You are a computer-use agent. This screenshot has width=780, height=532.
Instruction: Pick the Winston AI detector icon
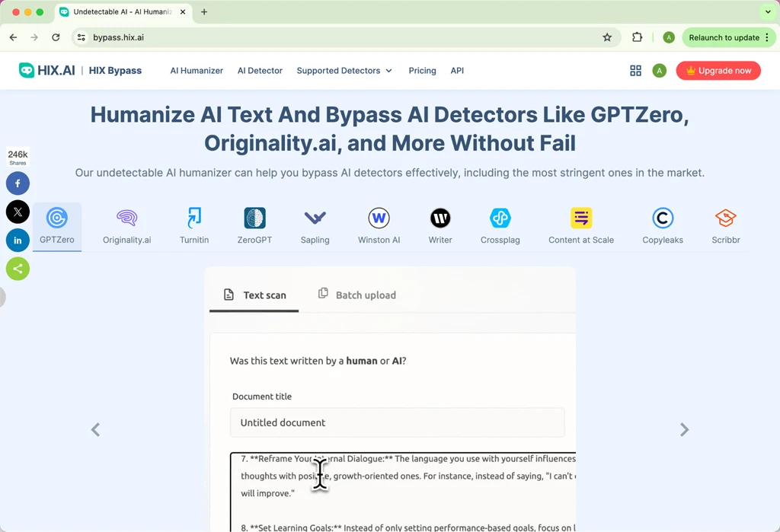pos(379,218)
